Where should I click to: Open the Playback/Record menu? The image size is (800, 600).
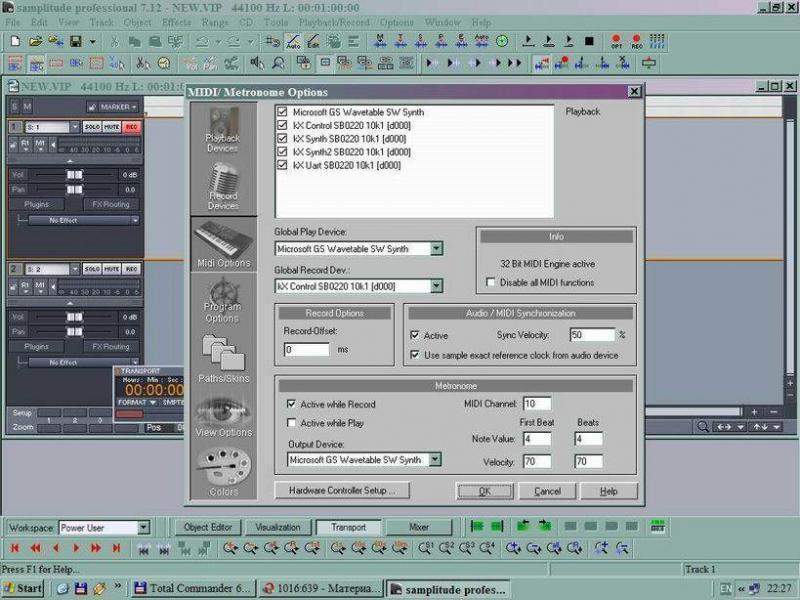334,22
